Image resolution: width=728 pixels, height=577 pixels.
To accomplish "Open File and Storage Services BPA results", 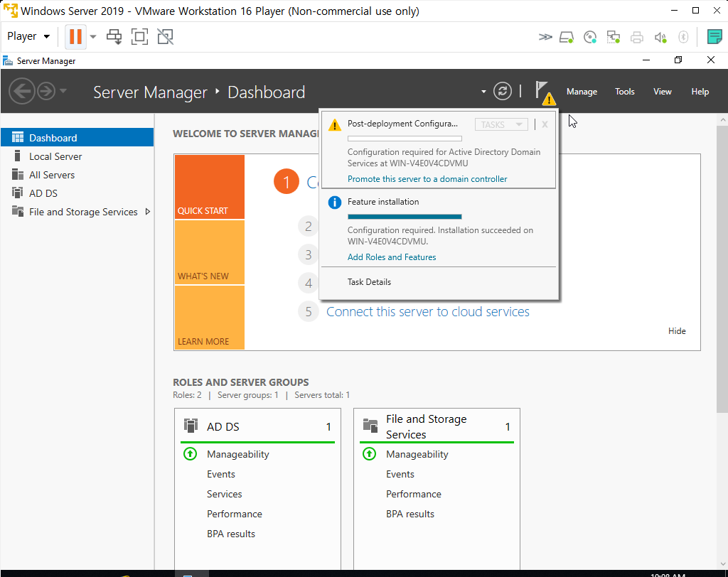I will (410, 514).
